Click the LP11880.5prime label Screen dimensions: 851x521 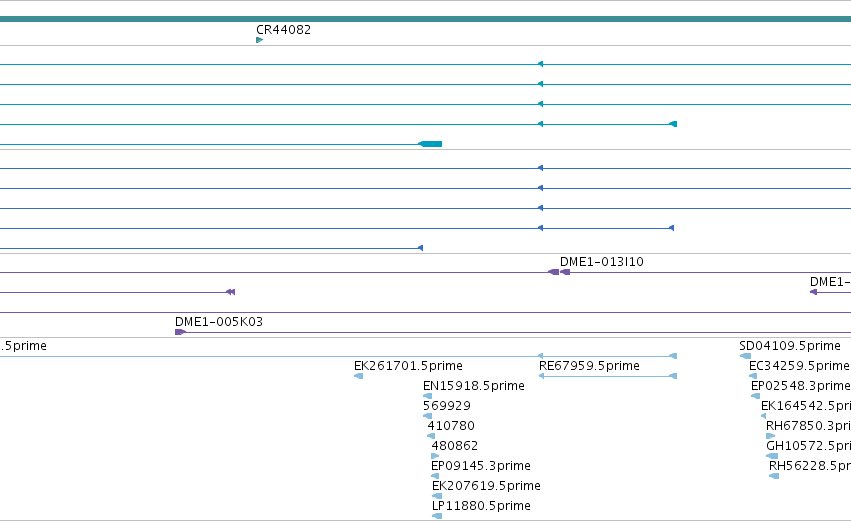[481, 506]
